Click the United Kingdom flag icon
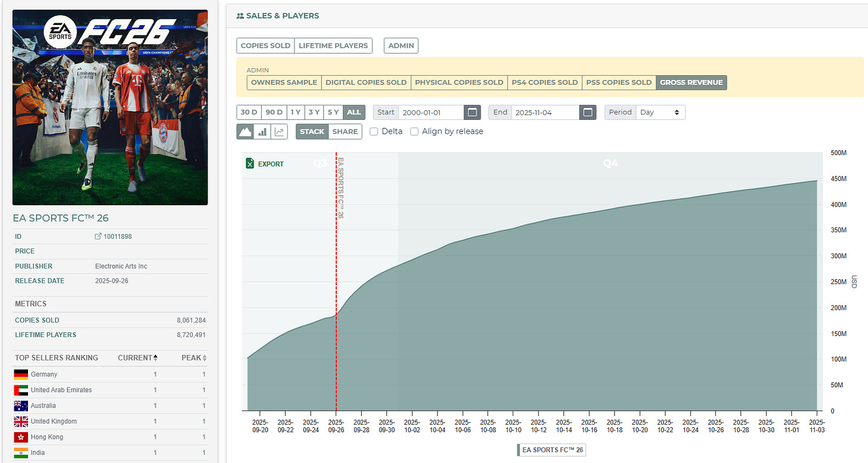The width and height of the screenshot is (868, 463). pyautogui.click(x=21, y=421)
